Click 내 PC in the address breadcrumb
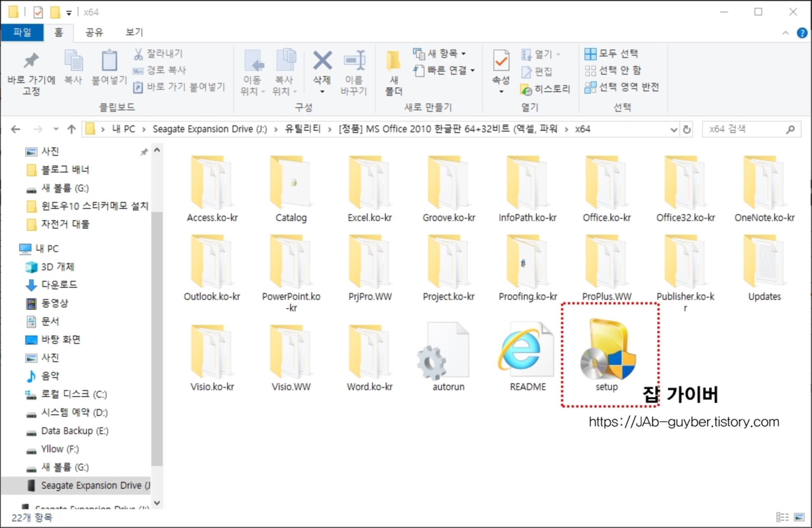The height and width of the screenshot is (528, 812). (x=124, y=129)
